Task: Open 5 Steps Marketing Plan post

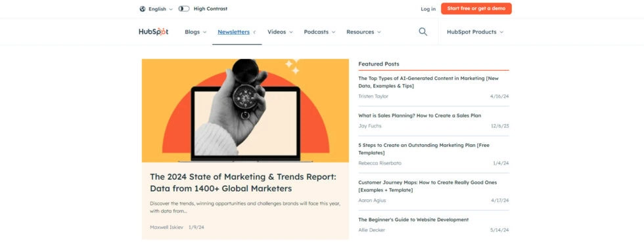Action: click(424, 149)
